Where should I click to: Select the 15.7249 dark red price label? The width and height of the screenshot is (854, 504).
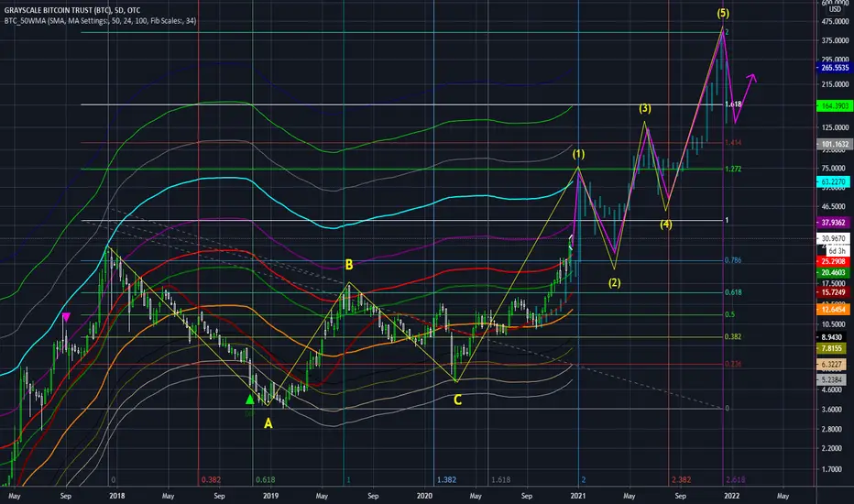(x=835, y=292)
